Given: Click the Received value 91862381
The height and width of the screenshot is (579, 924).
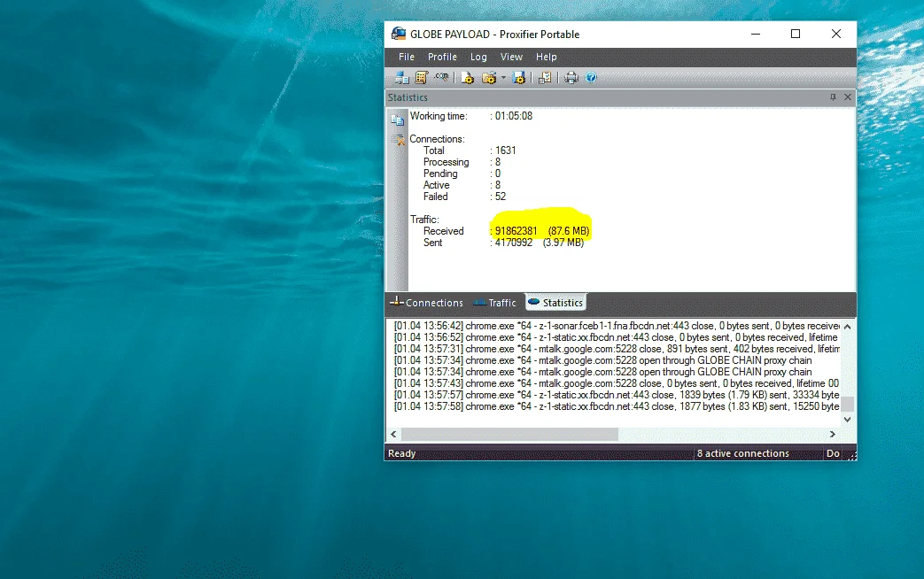Looking at the screenshot, I should click(x=516, y=231).
